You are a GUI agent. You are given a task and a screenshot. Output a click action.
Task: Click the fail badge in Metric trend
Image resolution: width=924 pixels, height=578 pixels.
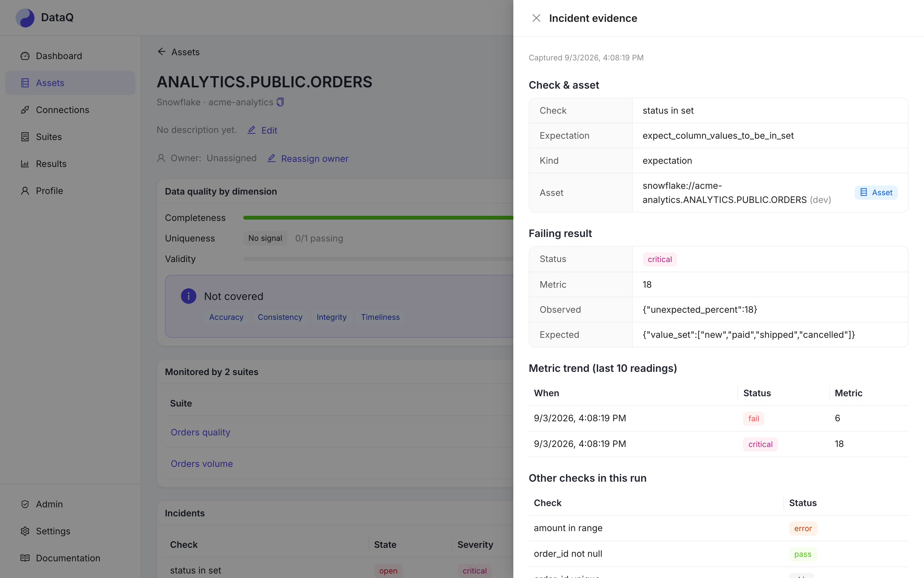[x=753, y=419]
